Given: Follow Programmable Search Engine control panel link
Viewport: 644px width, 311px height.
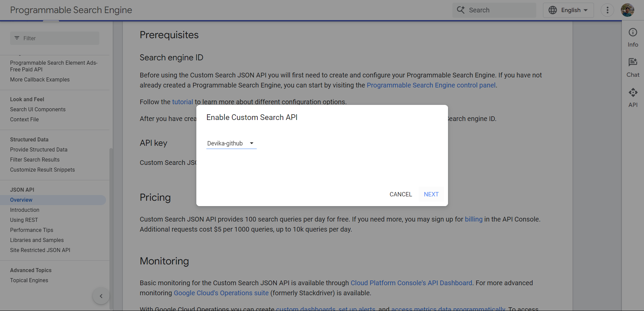Looking at the screenshot, I should tap(431, 85).
